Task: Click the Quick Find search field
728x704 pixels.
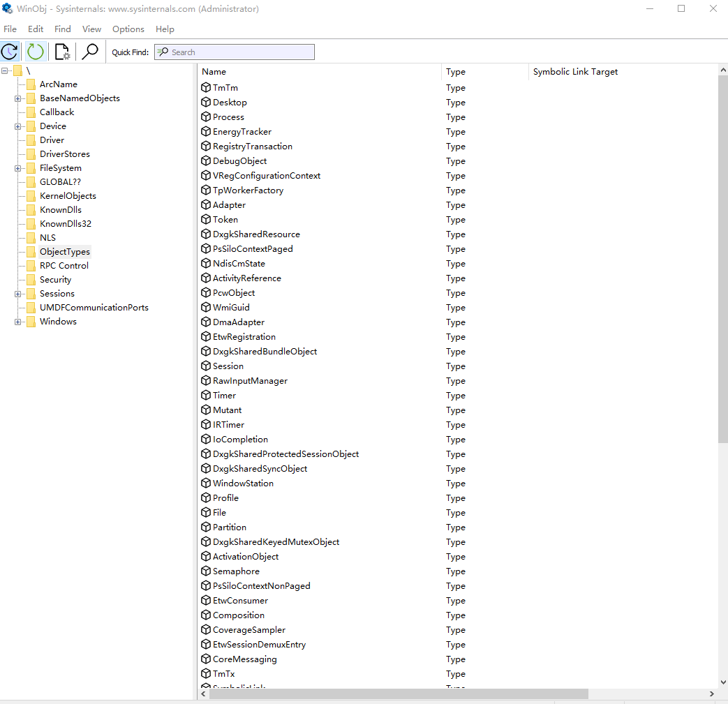Action: pos(235,52)
